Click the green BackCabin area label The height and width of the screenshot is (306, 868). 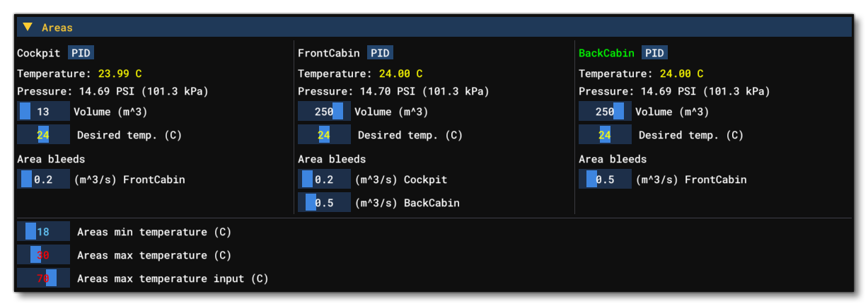click(x=606, y=53)
